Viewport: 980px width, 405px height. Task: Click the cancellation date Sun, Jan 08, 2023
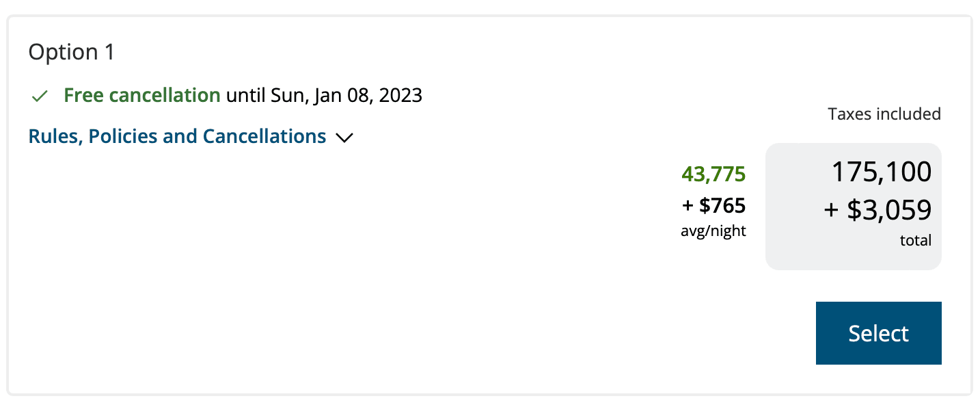347,95
